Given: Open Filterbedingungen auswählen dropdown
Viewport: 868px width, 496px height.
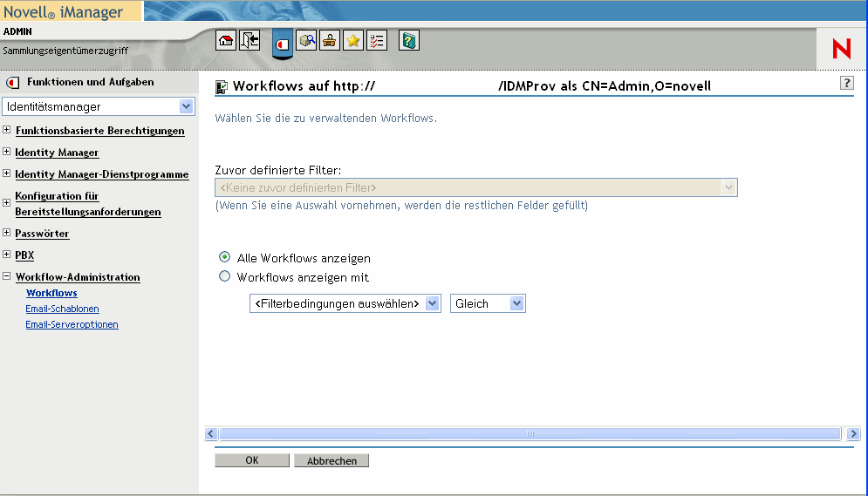Looking at the screenshot, I should click(x=345, y=303).
